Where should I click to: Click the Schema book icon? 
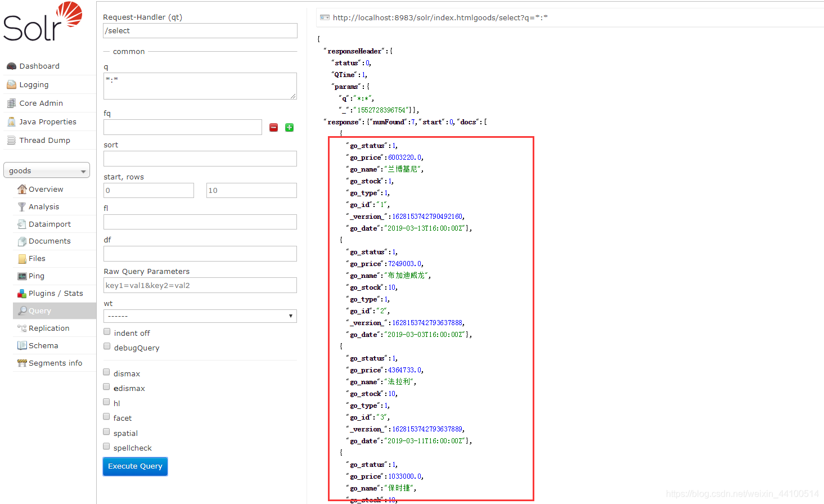click(x=22, y=346)
